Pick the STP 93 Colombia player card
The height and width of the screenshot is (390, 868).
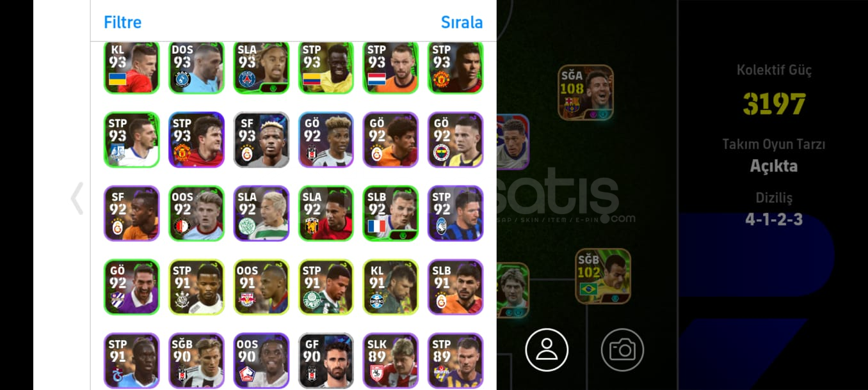coord(326,68)
